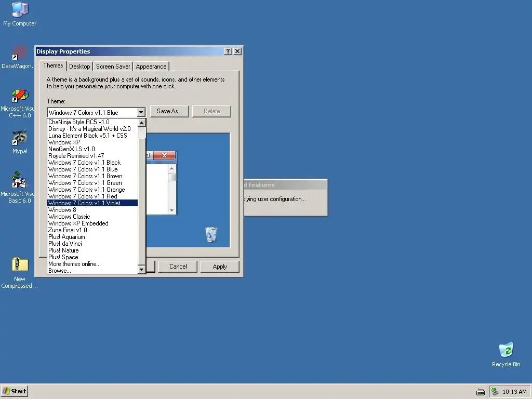Switch to the Appearance tab

coord(151,66)
